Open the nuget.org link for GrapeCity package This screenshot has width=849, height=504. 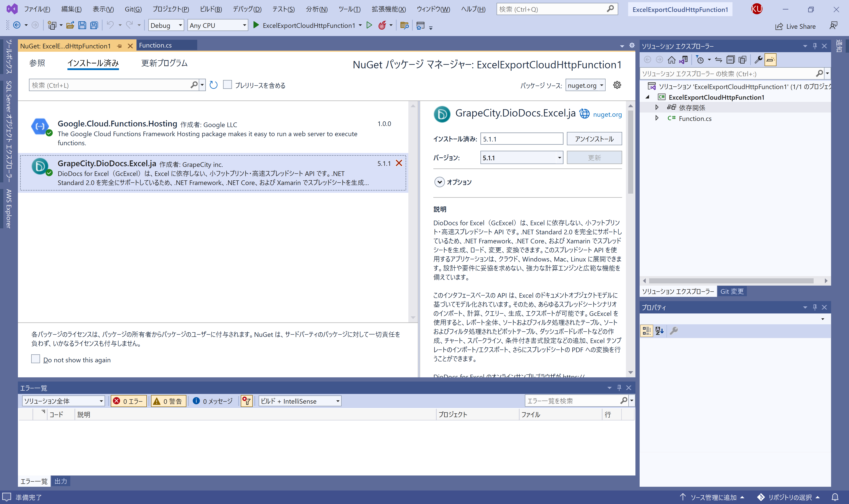point(607,115)
